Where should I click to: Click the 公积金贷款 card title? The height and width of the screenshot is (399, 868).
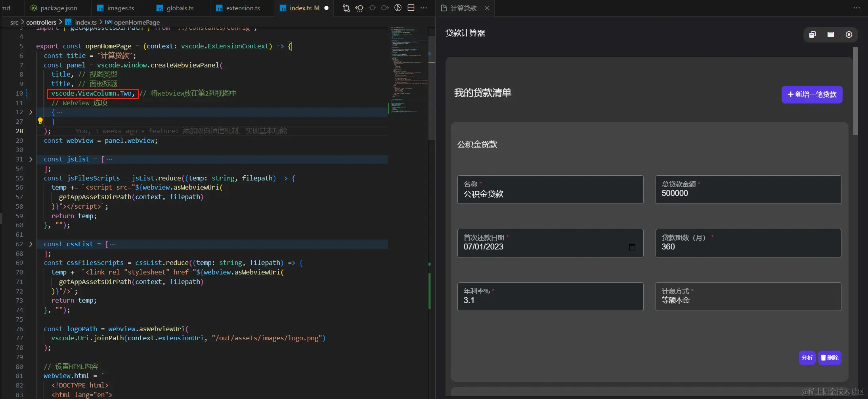coord(477,144)
